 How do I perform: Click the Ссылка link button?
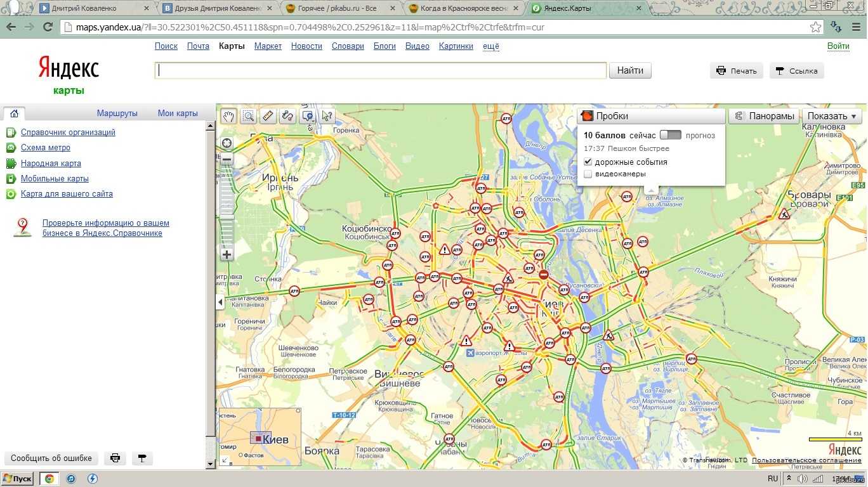[797, 71]
